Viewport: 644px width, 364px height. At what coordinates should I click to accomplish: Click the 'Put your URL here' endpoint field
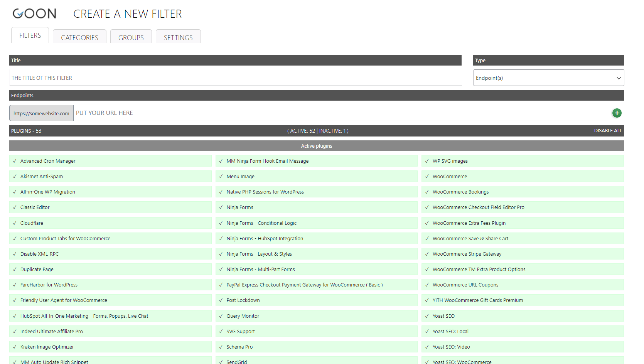341,113
